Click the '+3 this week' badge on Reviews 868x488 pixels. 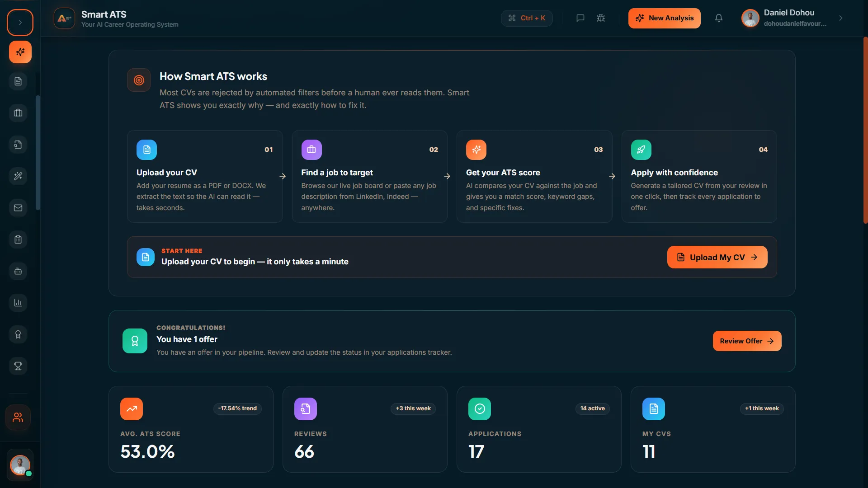413,408
